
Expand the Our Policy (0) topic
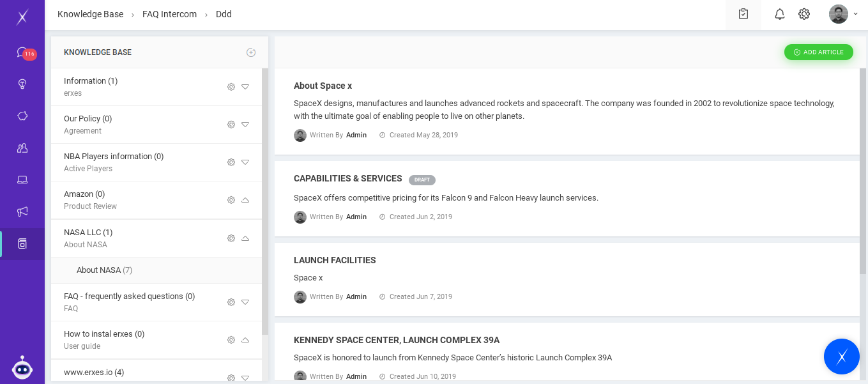pos(245,125)
